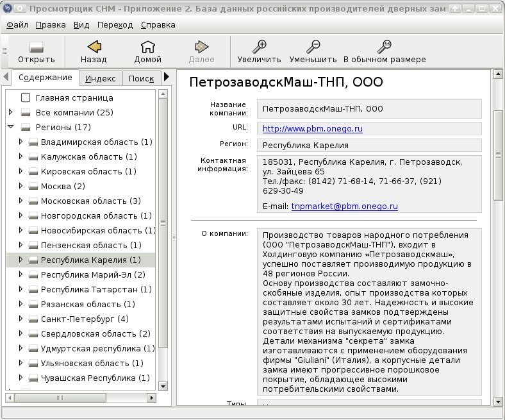Open the Файл menu
Image resolution: width=505 pixels, height=420 pixels.
coord(17,25)
